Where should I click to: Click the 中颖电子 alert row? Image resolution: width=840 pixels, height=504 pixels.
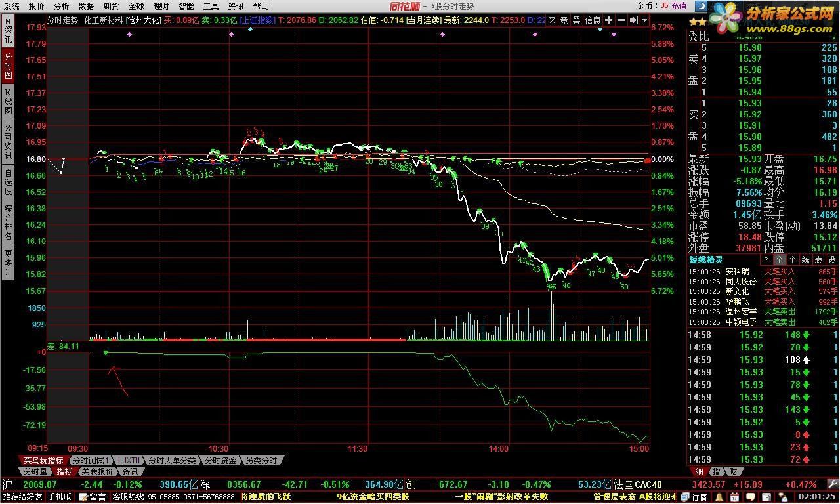[x=763, y=322]
